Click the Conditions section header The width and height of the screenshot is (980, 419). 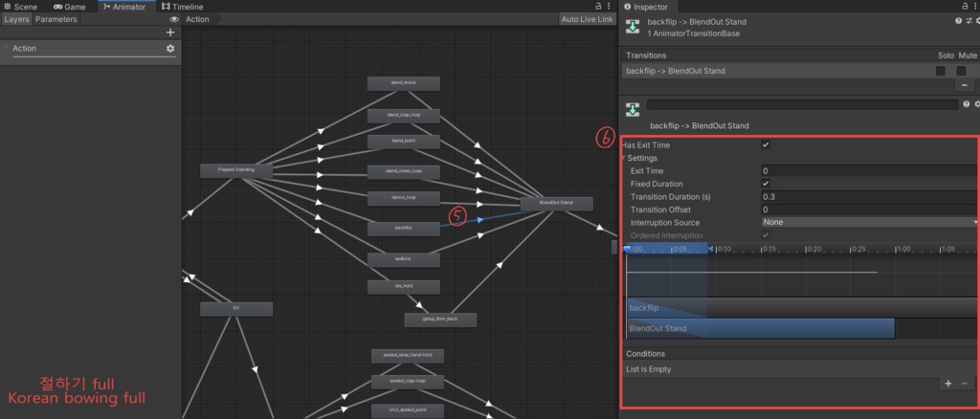pos(646,354)
